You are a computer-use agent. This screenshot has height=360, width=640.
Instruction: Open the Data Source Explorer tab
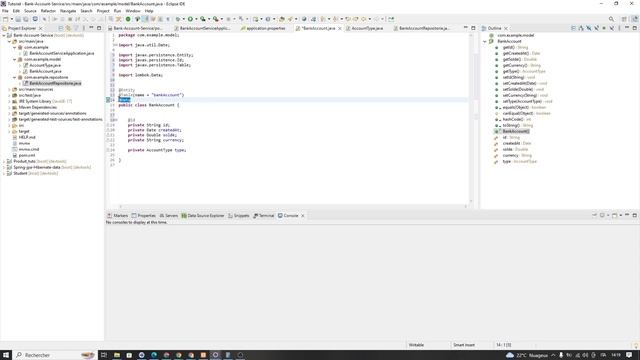203,216
